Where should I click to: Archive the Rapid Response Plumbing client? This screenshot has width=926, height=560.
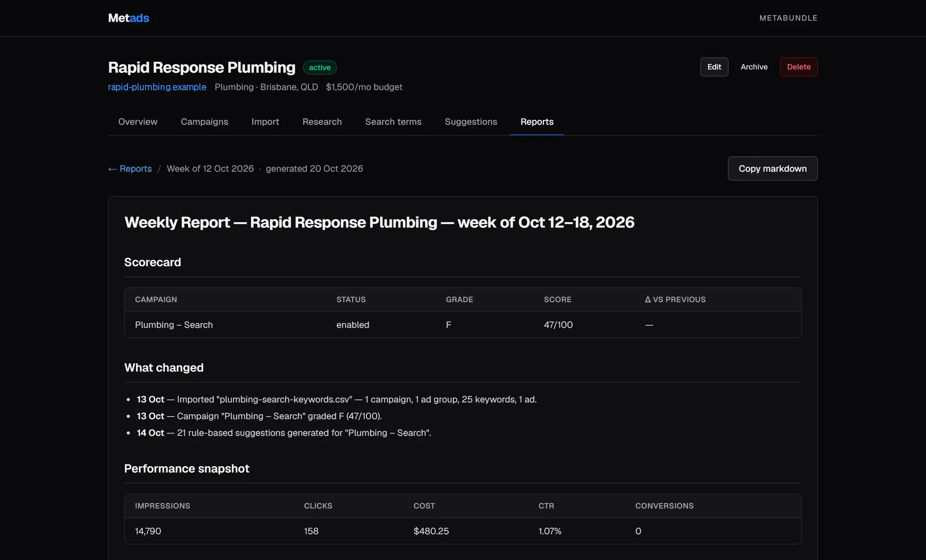pos(754,67)
